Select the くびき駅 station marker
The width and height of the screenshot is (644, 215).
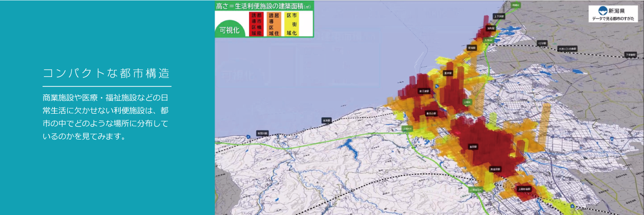[x=542, y=43]
